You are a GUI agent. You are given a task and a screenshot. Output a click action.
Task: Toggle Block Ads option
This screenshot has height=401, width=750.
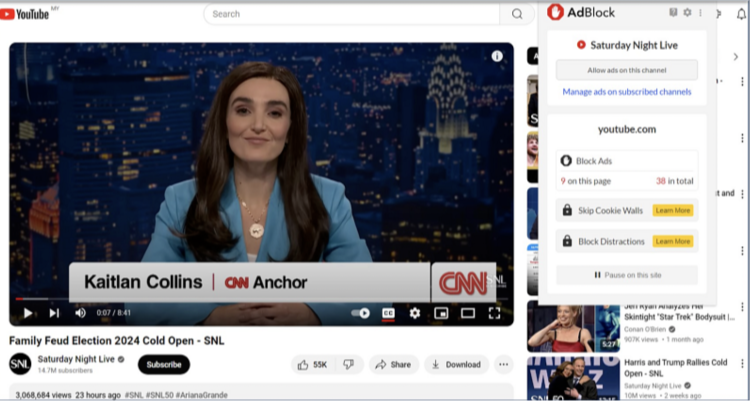[x=627, y=161]
